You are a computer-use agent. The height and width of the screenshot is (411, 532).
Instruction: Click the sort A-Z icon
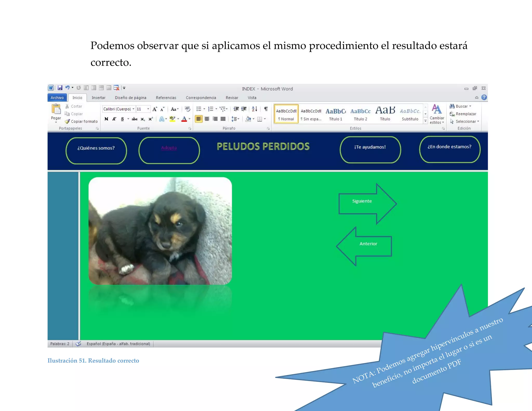click(255, 109)
